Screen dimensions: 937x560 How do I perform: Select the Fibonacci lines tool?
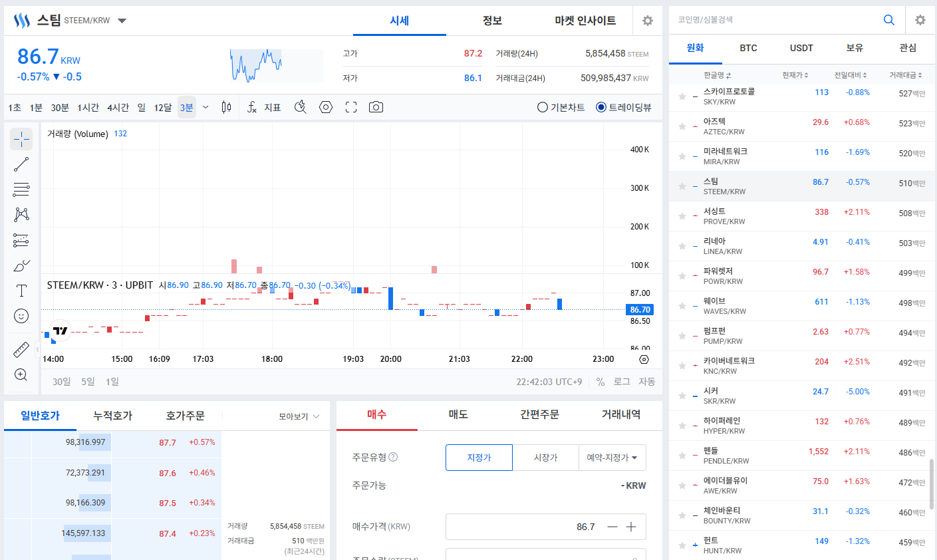click(x=21, y=190)
